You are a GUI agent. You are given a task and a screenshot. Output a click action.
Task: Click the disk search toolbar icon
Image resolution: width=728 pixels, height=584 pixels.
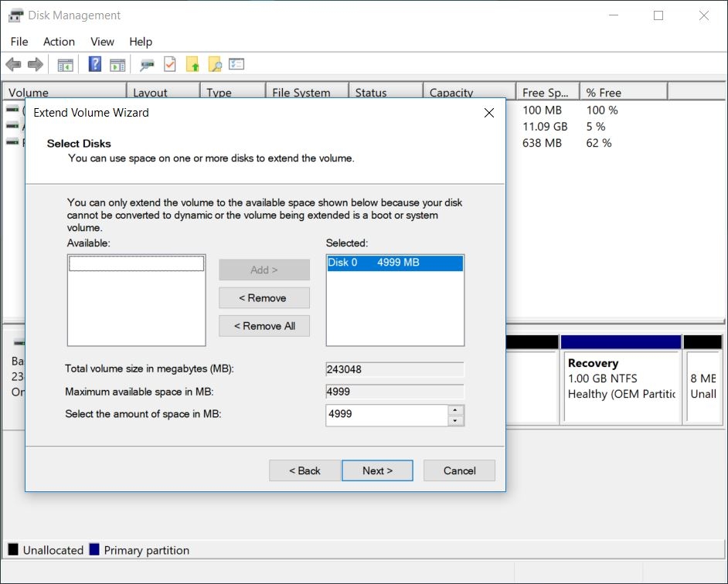click(x=146, y=63)
